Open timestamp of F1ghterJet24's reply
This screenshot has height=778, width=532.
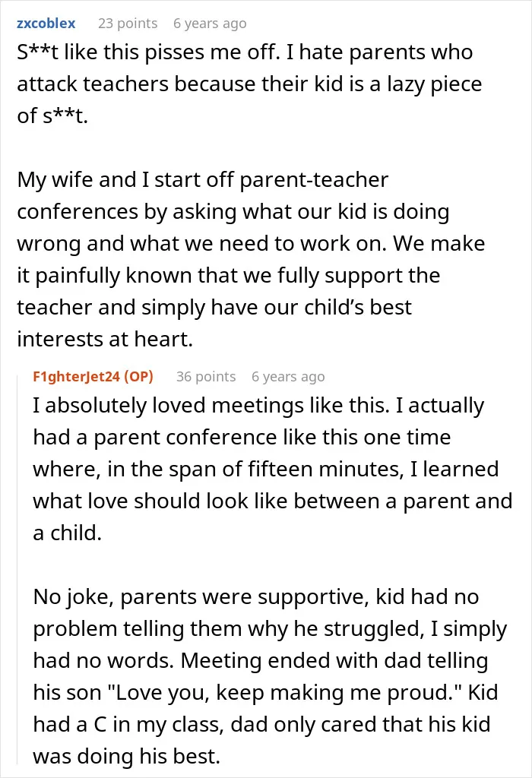(x=288, y=377)
